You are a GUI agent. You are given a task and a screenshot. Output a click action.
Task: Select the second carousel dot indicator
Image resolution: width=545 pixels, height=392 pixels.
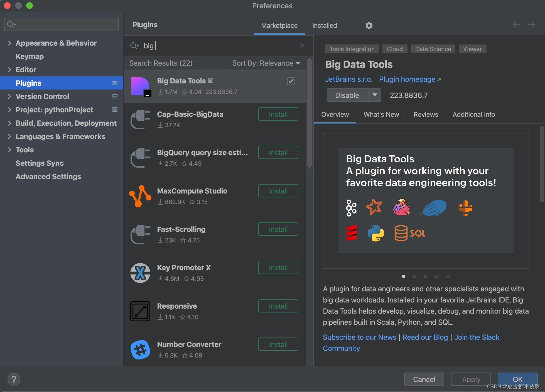414,276
